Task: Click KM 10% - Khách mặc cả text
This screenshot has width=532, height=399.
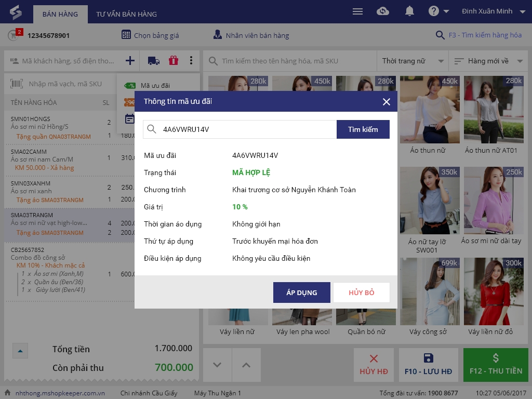Action: click(50, 265)
